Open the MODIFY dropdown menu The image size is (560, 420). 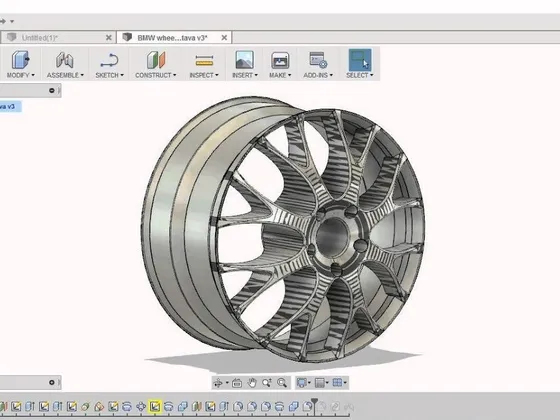[x=21, y=75]
